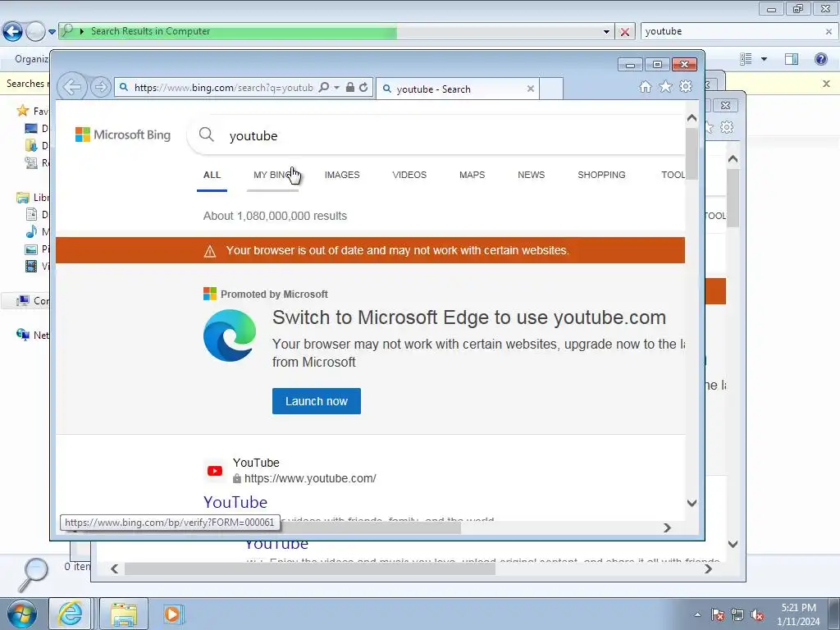
Task: Open Explorer address bar dropdown arrow
Action: [x=606, y=32]
